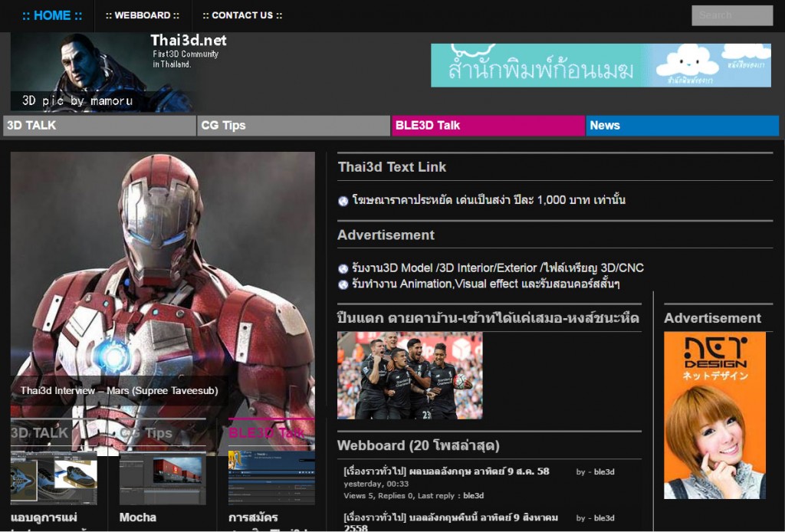Select the CG Tips category tab
Screen dimensions: 785x532
pyautogui.click(x=294, y=126)
